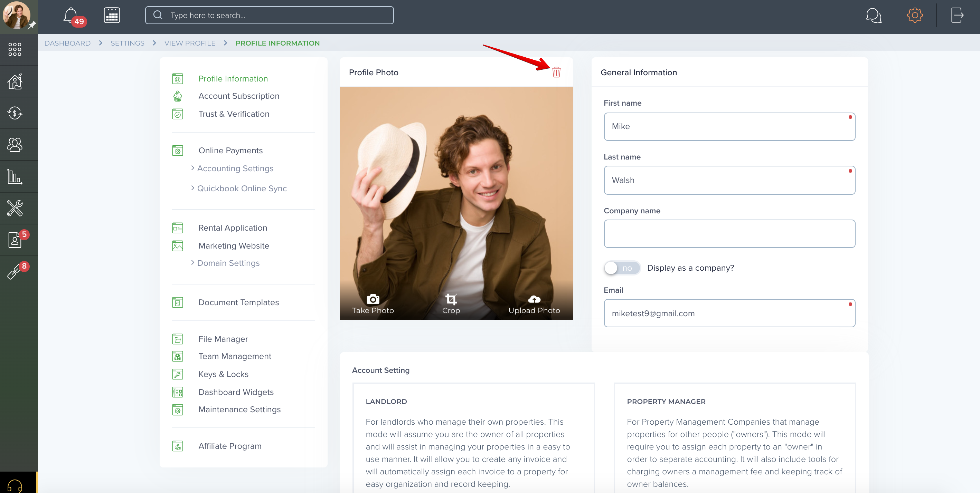Select Profile Information menu item
Image resolution: width=980 pixels, height=493 pixels.
(233, 79)
